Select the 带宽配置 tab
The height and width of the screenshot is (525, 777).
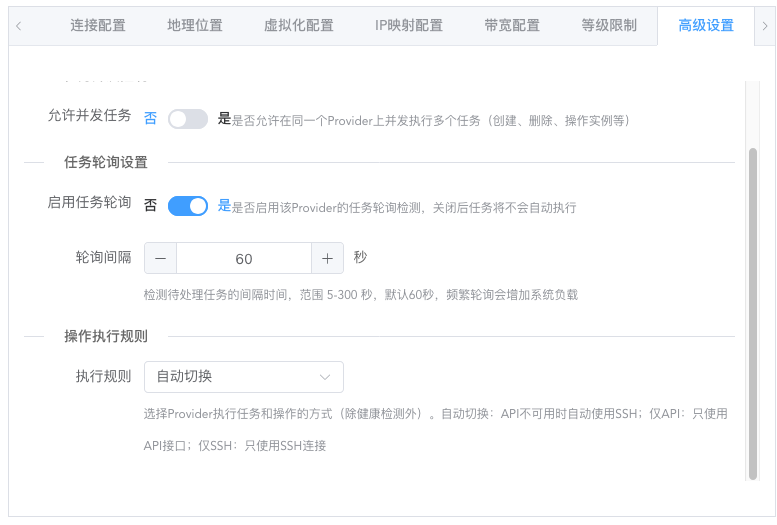click(511, 26)
